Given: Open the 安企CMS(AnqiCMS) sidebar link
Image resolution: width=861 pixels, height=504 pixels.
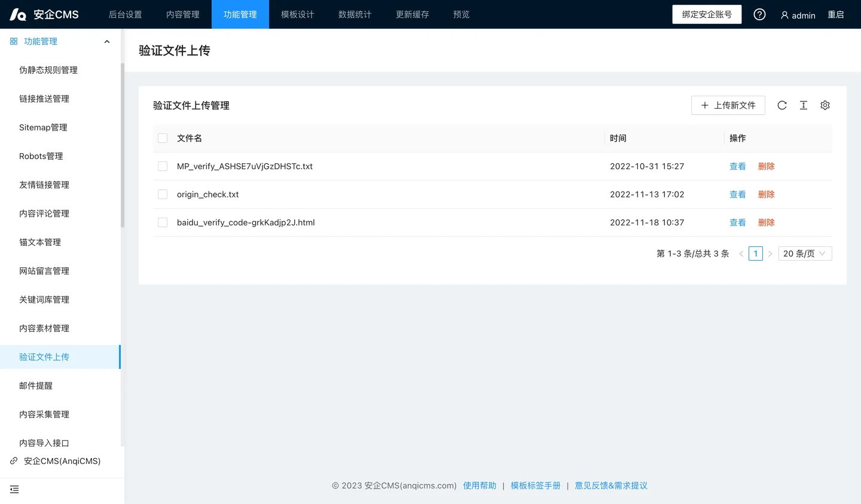Looking at the screenshot, I should (62, 461).
